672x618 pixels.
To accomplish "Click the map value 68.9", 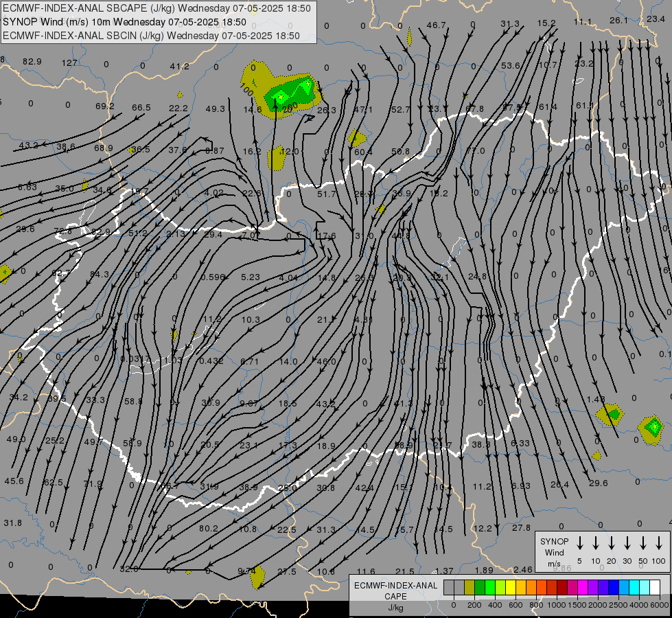I will [103, 148].
